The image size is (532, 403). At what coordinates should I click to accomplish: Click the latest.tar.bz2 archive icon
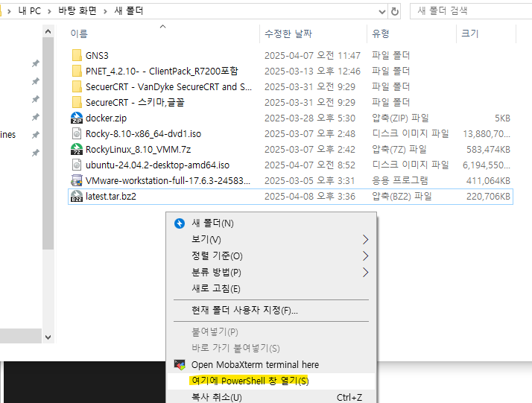coord(77,196)
